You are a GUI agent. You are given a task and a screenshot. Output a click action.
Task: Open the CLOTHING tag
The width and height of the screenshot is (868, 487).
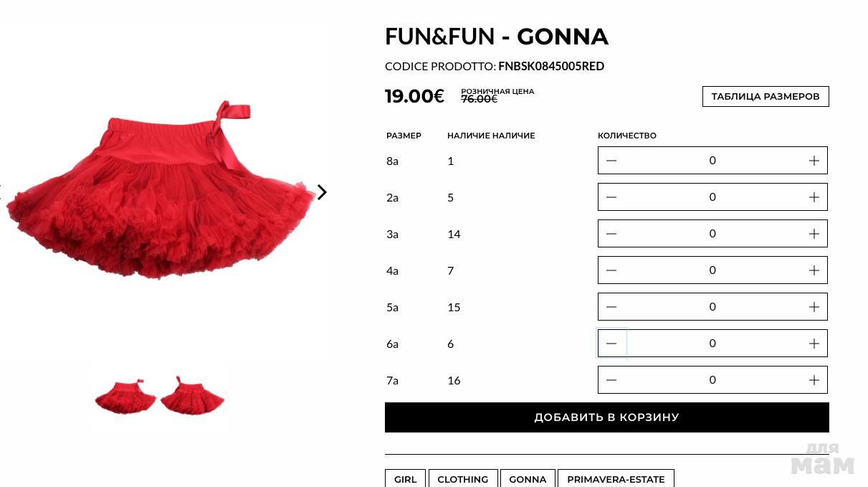(462, 479)
